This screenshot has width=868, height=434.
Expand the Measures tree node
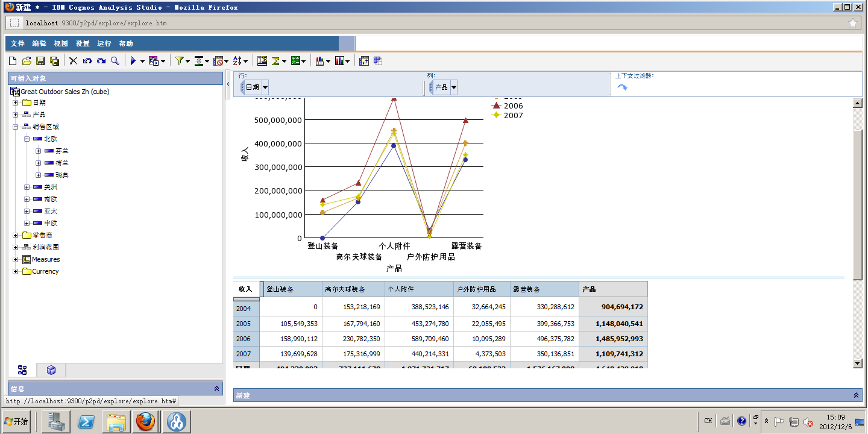(16, 259)
